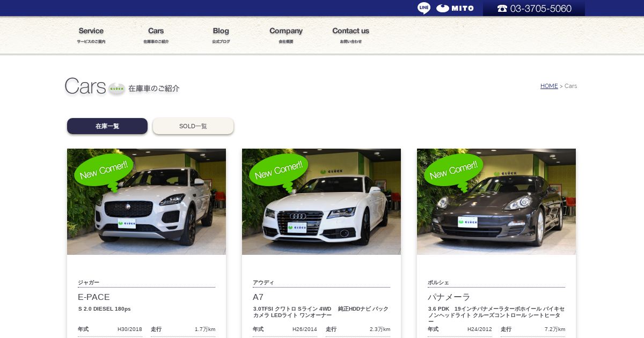Open the Service menu item
This screenshot has height=338, width=644.
[x=91, y=35]
